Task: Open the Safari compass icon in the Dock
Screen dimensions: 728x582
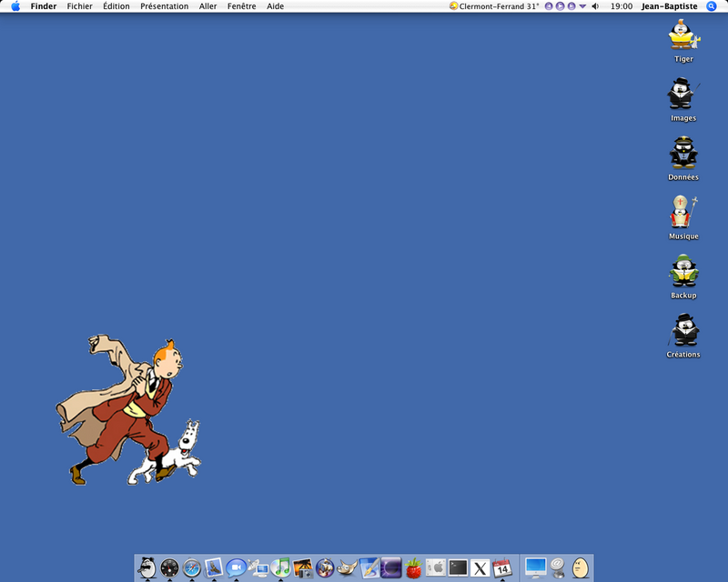Action: coord(192,568)
